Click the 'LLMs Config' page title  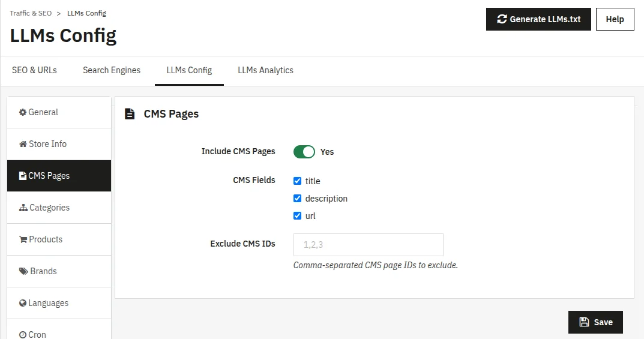point(63,36)
